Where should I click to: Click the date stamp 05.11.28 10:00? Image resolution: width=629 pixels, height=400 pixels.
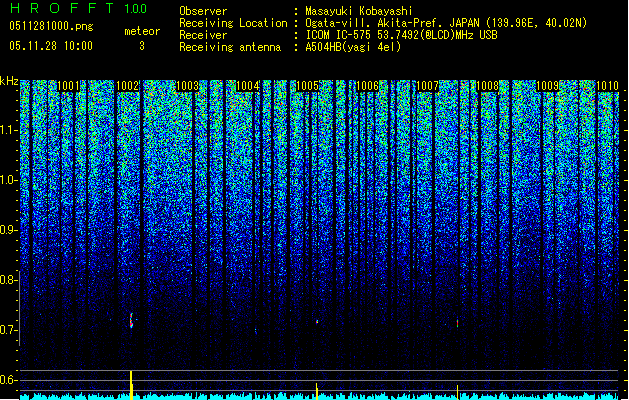pos(51,46)
